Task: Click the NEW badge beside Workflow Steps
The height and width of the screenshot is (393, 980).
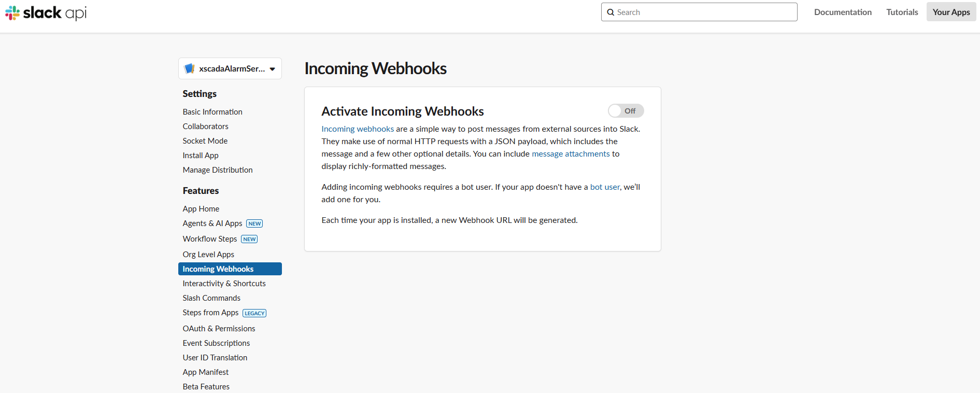Action: (x=249, y=239)
